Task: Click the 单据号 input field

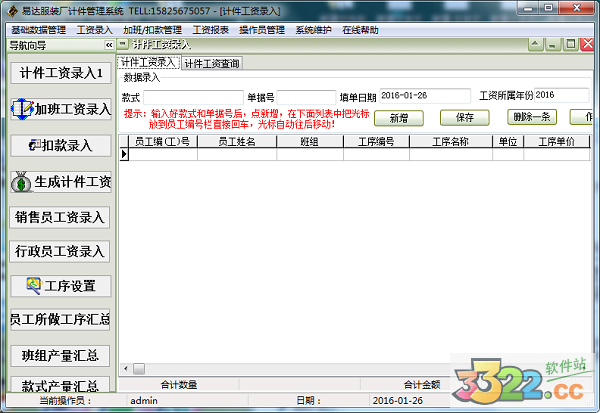Action: [x=306, y=97]
